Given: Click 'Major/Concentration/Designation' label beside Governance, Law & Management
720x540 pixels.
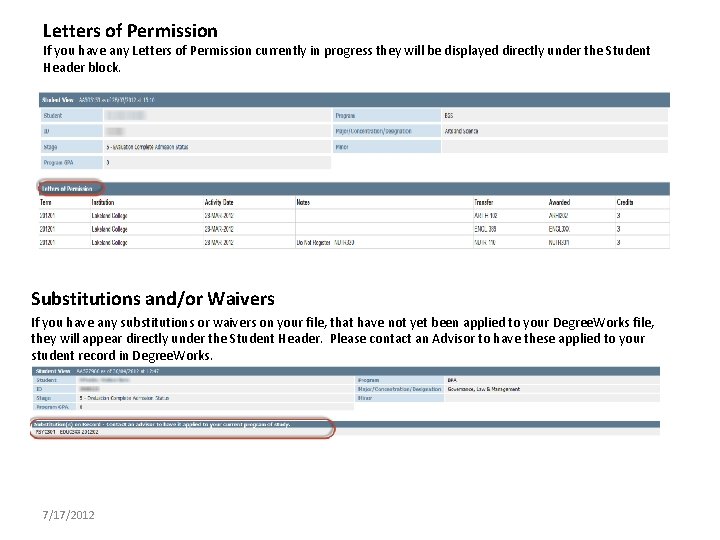Looking at the screenshot, I should (x=399, y=389).
